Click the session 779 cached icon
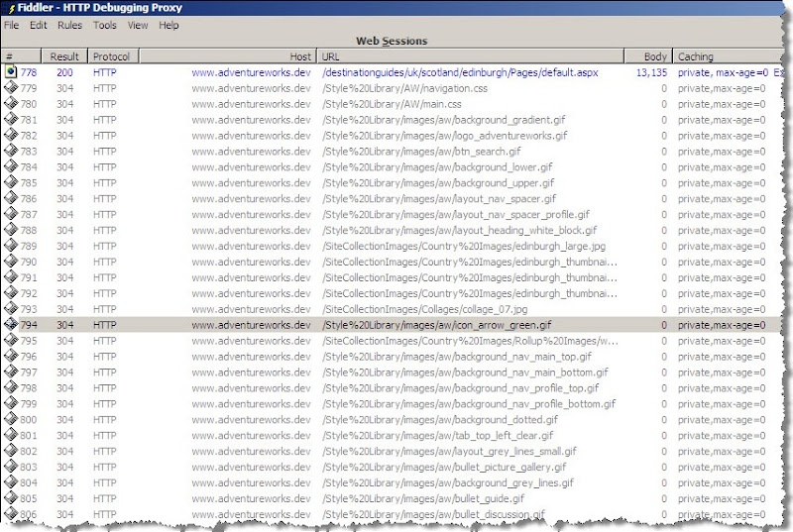793x532 pixels. tap(11, 87)
